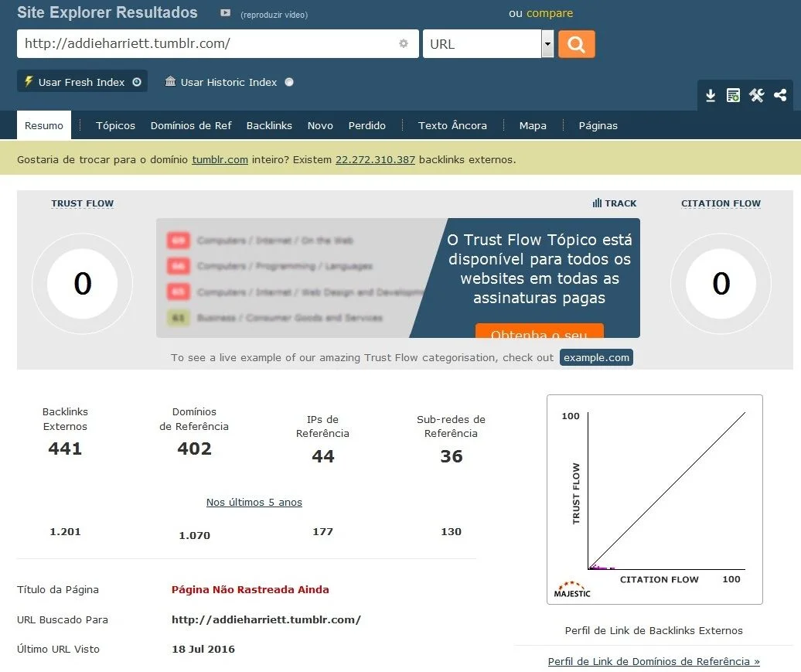Click the video play icon
The height and width of the screenshot is (672, 801).
pyautogui.click(x=225, y=13)
